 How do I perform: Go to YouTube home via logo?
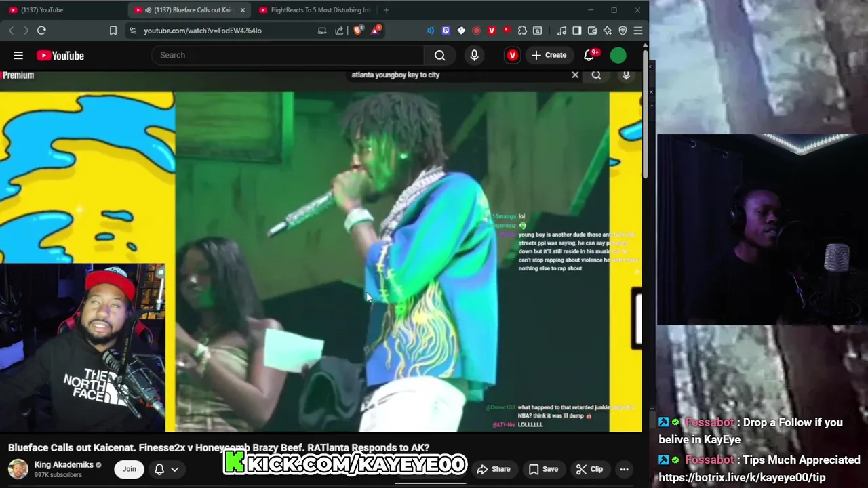click(x=60, y=56)
